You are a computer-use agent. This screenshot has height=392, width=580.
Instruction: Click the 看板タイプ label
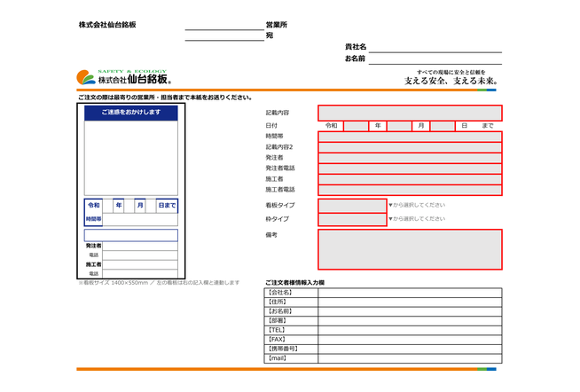(280, 205)
